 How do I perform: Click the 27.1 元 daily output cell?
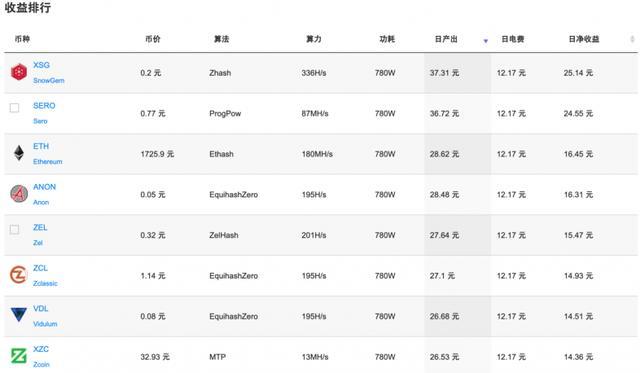point(442,275)
